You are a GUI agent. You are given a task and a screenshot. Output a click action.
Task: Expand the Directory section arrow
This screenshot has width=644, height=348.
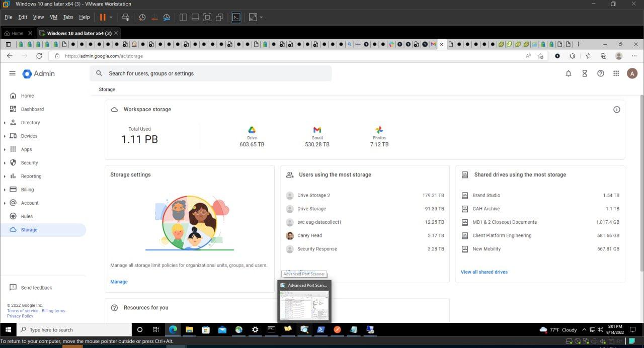click(5, 123)
